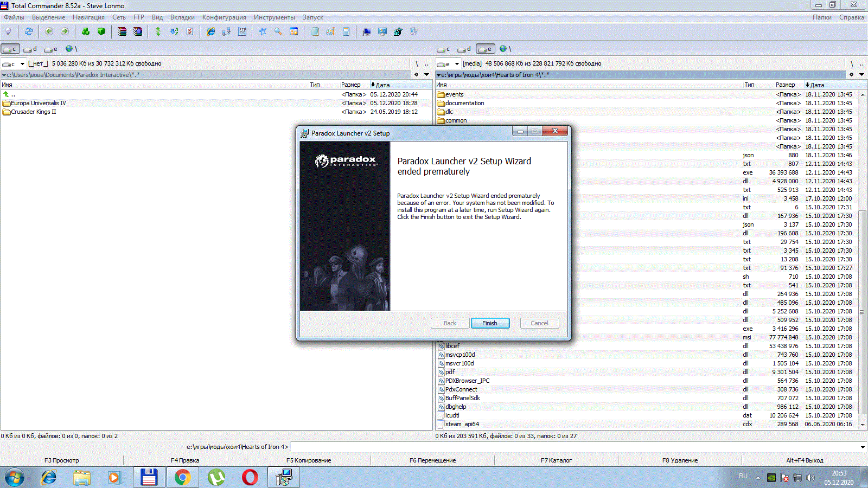The image size is (868, 488).
Task: Select drive e button in left panel
Action: click(x=51, y=49)
